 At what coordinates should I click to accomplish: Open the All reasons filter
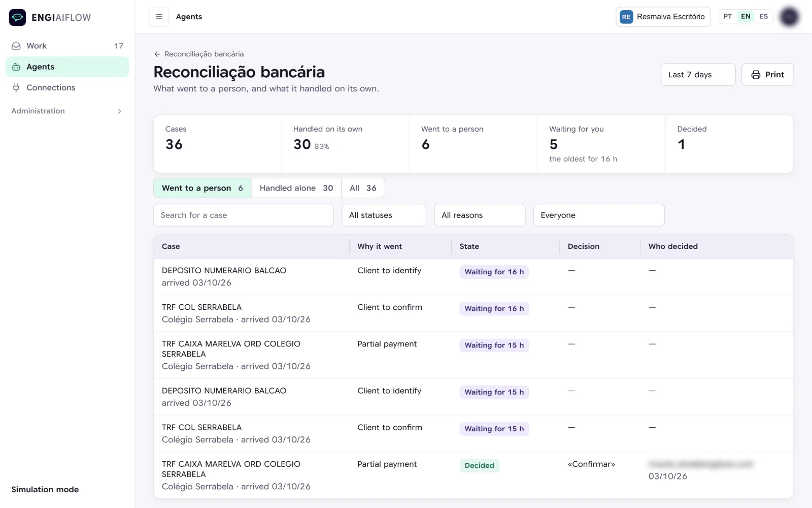[x=480, y=215]
